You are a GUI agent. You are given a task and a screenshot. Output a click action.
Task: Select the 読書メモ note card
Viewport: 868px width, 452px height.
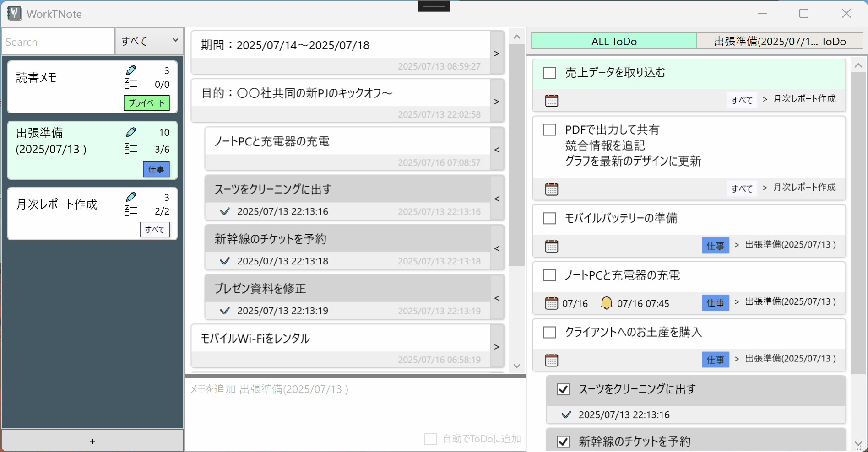pos(92,87)
